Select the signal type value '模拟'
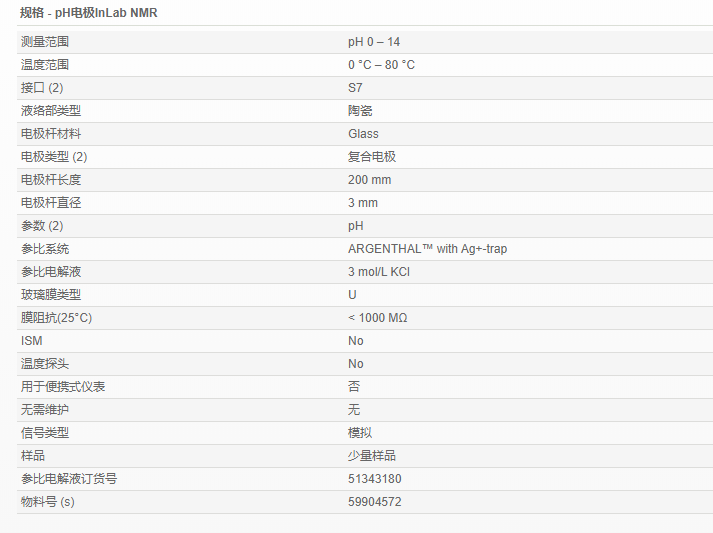 tap(360, 433)
